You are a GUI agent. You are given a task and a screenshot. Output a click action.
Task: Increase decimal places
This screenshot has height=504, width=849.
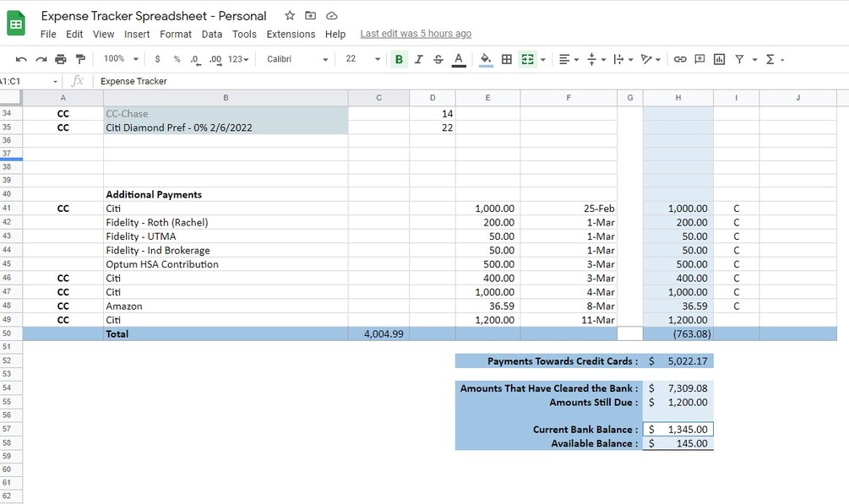point(215,60)
